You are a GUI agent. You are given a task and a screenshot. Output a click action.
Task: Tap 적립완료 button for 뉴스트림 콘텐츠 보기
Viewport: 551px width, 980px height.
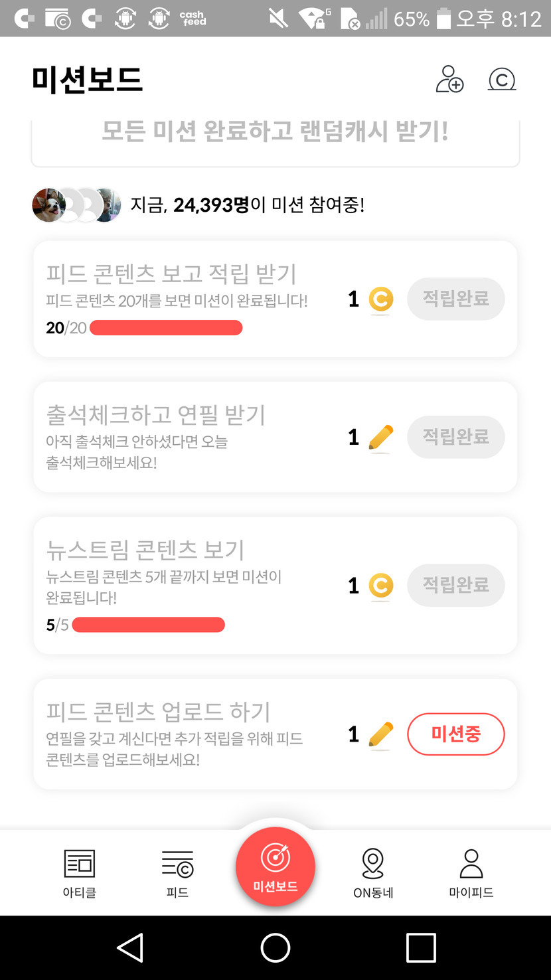tap(455, 585)
